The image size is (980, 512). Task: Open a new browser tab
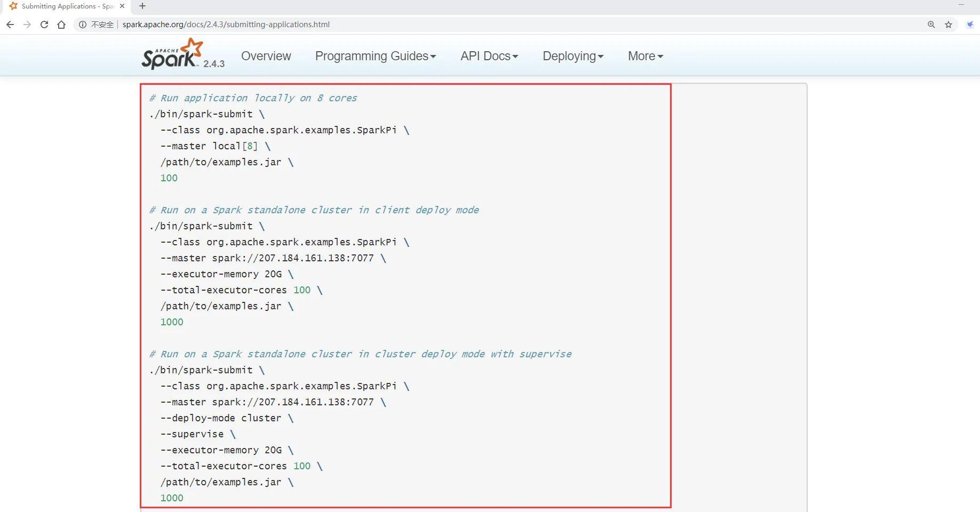pyautogui.click(x=142, y=6)
